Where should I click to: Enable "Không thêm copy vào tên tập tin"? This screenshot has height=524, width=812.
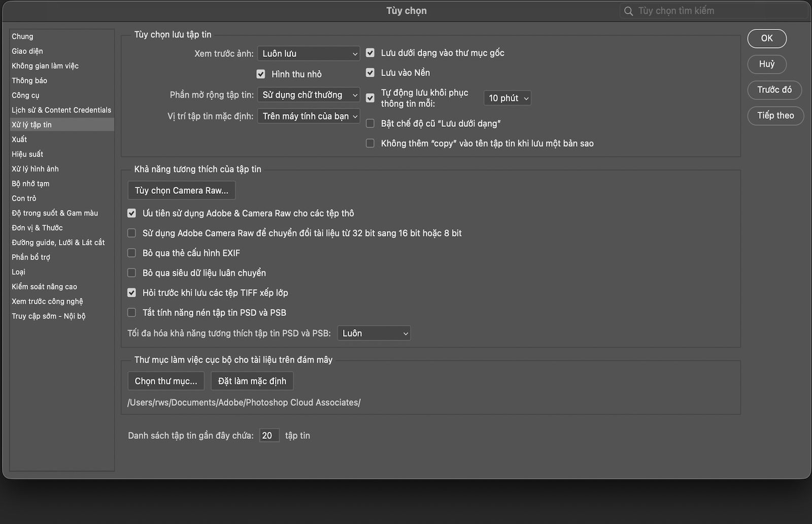tap(370, 144)
